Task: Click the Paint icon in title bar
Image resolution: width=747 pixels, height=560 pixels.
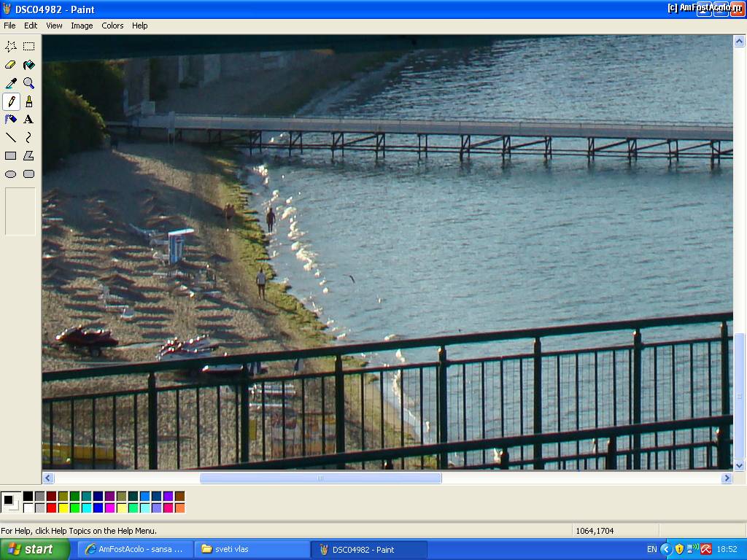Action: click(7, 9)
